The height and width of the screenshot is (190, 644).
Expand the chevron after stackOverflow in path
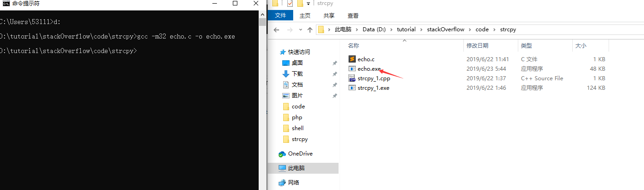[x=470, y=29]
